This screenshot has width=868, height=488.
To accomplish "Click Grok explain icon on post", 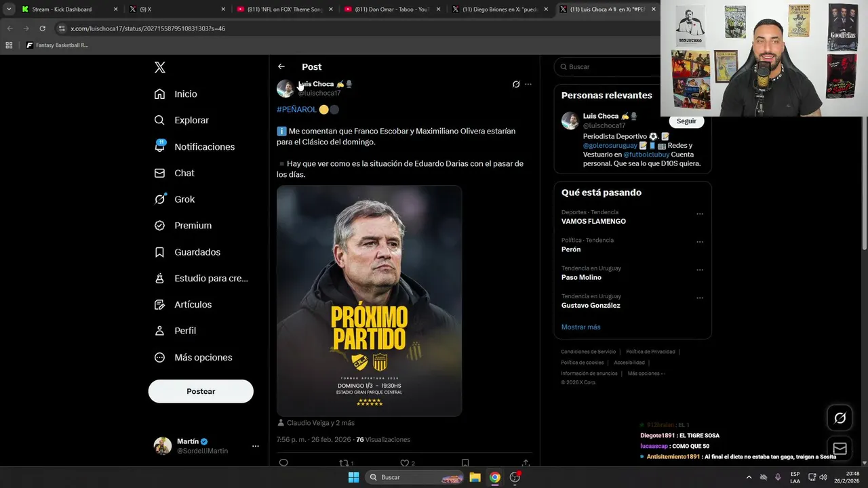I will coord(516,84).
